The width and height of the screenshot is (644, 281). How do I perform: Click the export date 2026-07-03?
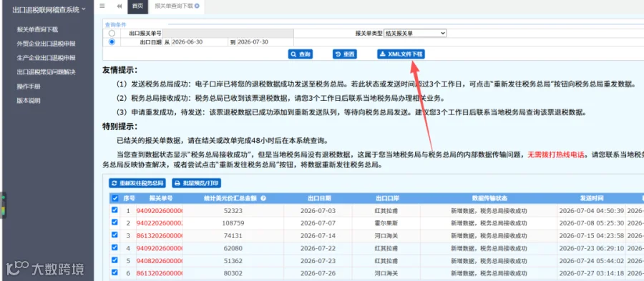[x=318, y=211]
